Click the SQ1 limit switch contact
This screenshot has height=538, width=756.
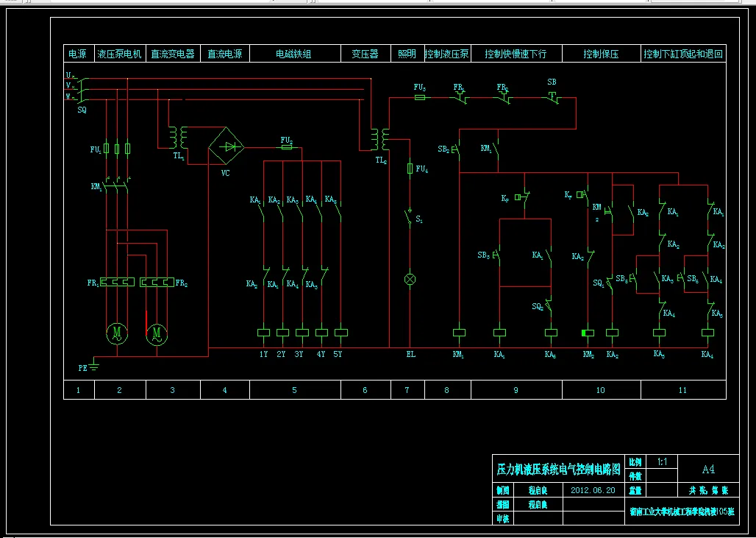pos(610,284)
